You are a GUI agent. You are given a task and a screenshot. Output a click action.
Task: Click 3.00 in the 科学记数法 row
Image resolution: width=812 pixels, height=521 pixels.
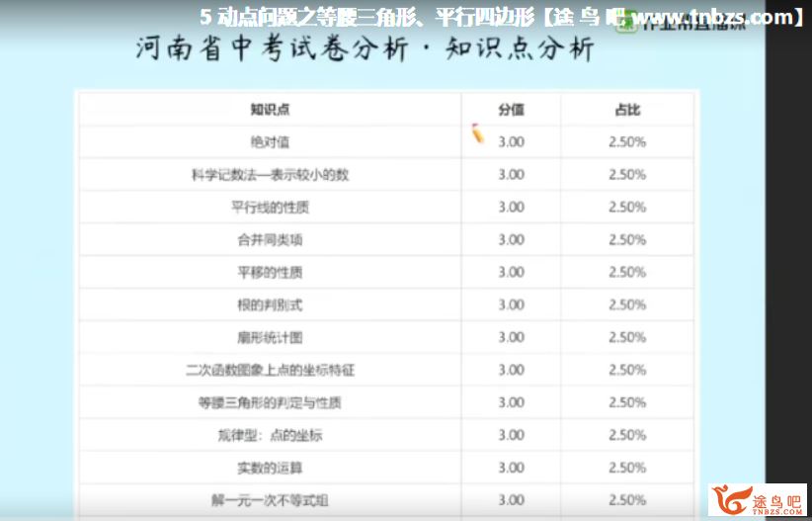click(511, 175)
